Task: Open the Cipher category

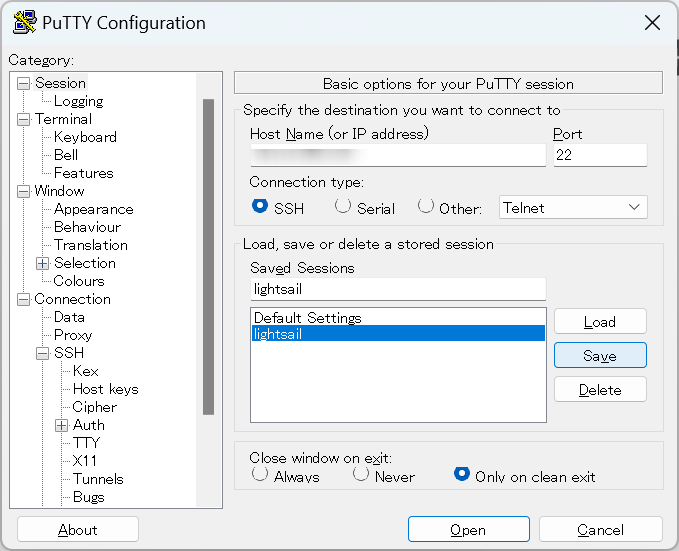Action: pos(94,407)
